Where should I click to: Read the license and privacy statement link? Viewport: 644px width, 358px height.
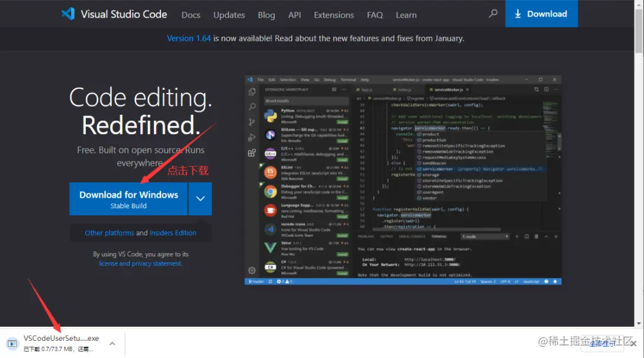(x=140, y=263)
